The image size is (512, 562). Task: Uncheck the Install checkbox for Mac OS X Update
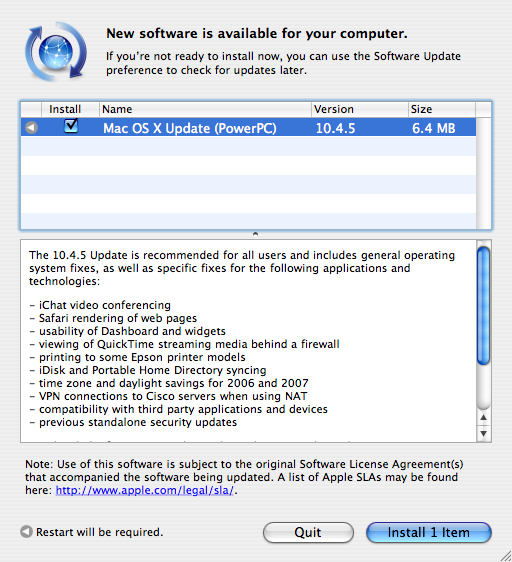[71, 126]
